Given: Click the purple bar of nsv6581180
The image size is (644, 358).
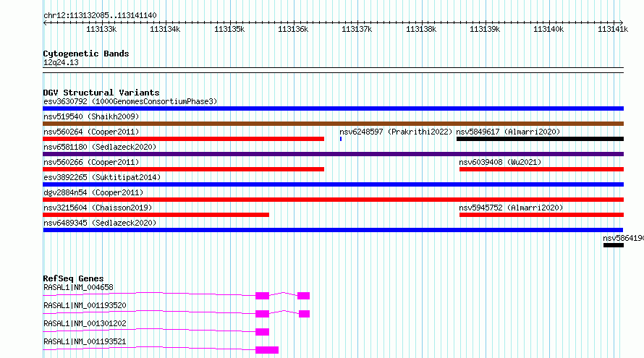Looking at the screenshot, I should pos(333,154).
